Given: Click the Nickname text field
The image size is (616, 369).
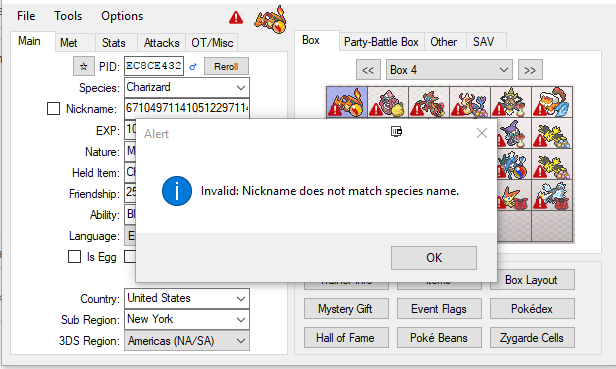Looking at the screenshot, I should 187,108.
